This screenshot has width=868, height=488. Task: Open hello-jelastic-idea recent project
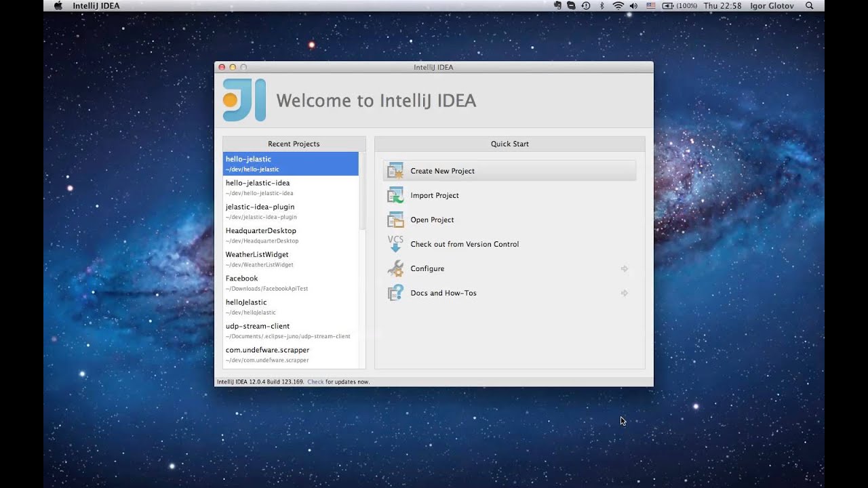pos(290,188)
